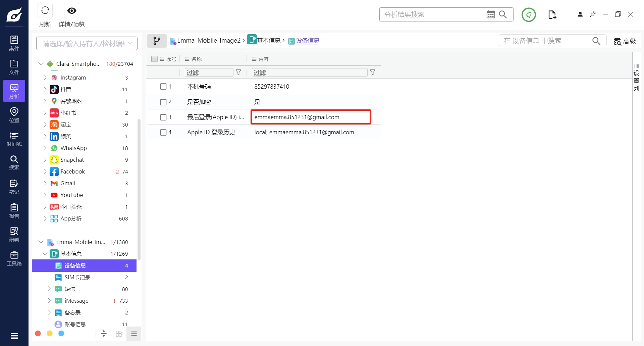This screenshot has width=644, height=346.
Task: Open the 时间线 timeline sidebar icon
Action: tap(14, 139)
